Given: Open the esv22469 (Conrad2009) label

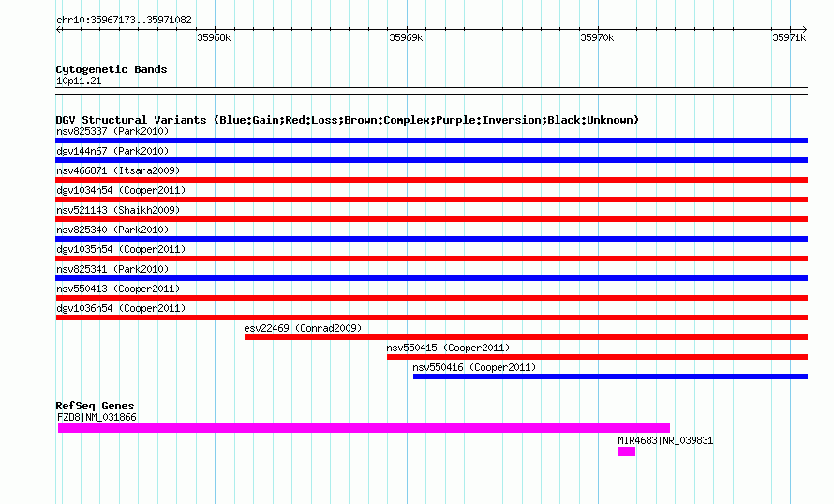Looking at the screenshot, I should point(303,328).
